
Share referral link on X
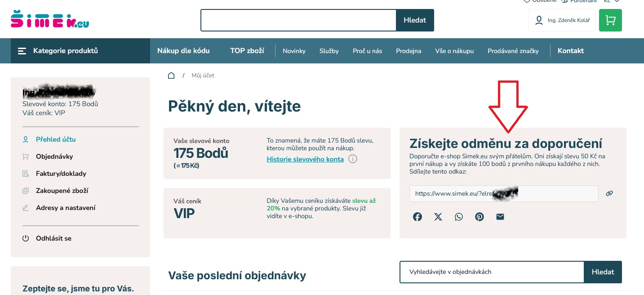438,217
